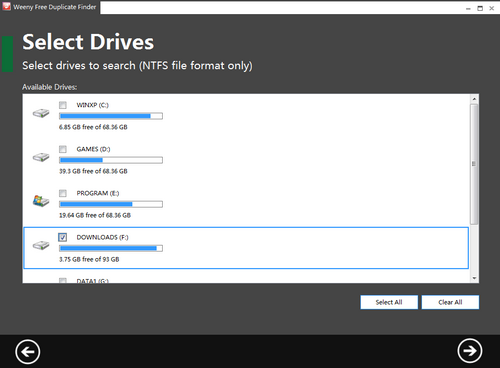Click the WINXP (C:) drive label
The width and height of the screenshot is (500, 368).
pos(93,105)
